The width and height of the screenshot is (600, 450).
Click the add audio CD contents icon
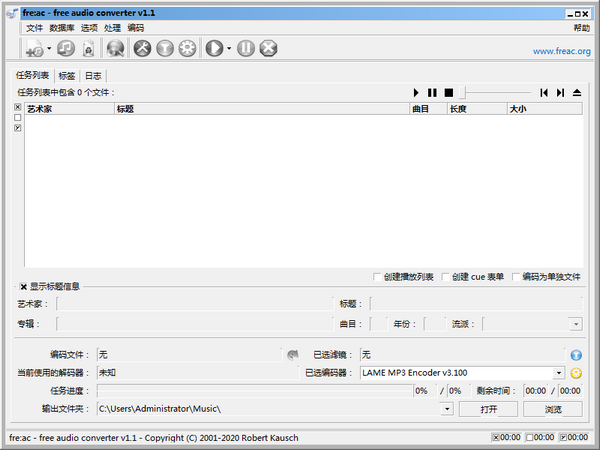click(x=66, y=48)
